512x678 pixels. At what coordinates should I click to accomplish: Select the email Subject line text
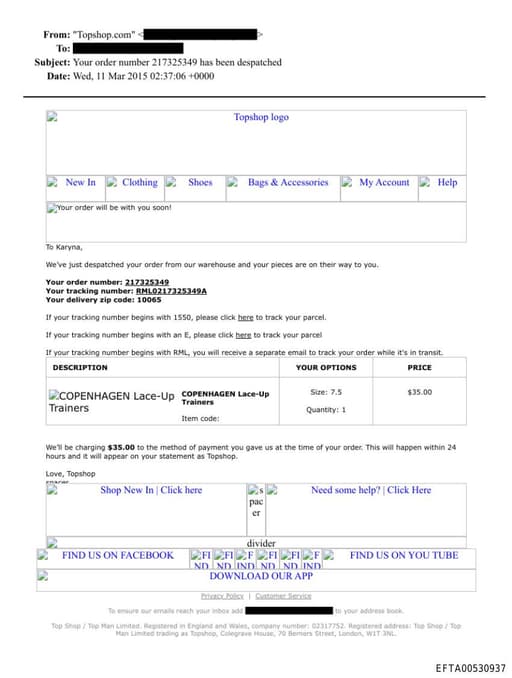(177, 62)
